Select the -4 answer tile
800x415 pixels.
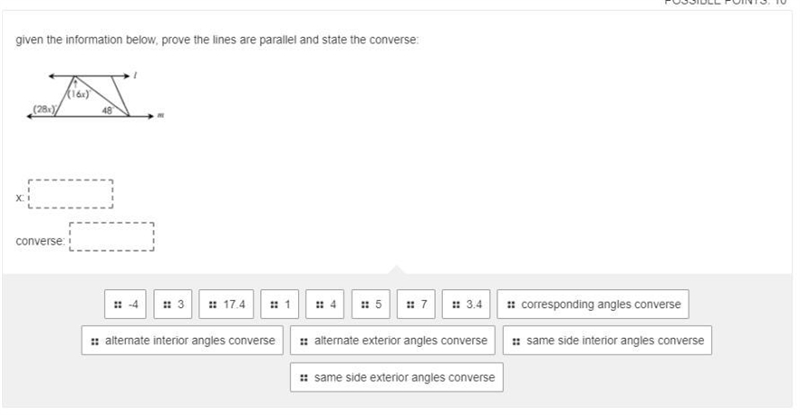click(x=125, y=304)
